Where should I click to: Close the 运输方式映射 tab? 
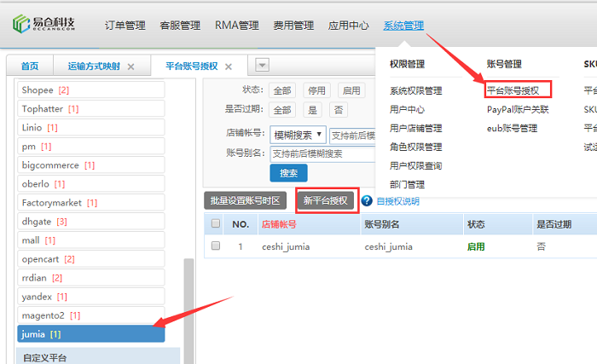point(130,66)
